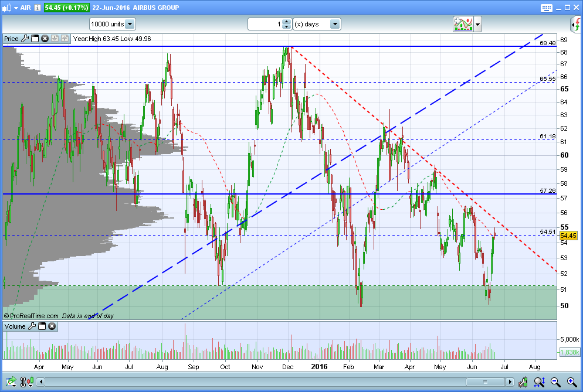Expand the indicator button dropdown arrow
The image size is (583, 392).
pos(478,25)
